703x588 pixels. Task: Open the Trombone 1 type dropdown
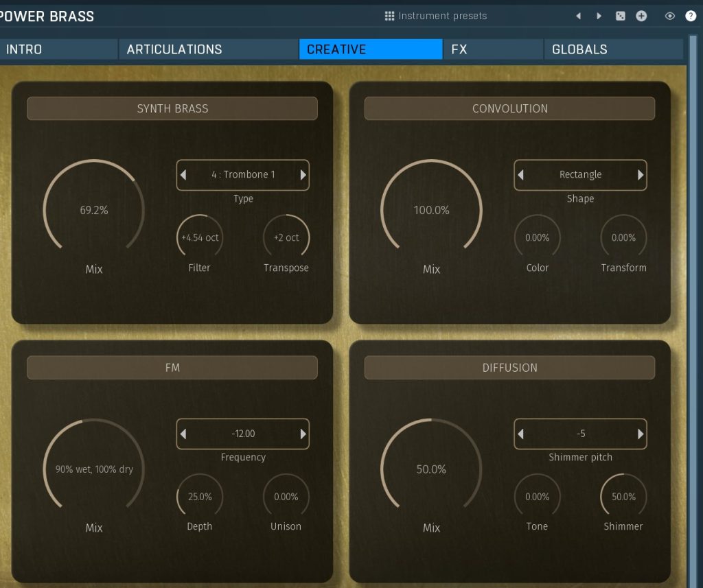[x=243, y=175]
